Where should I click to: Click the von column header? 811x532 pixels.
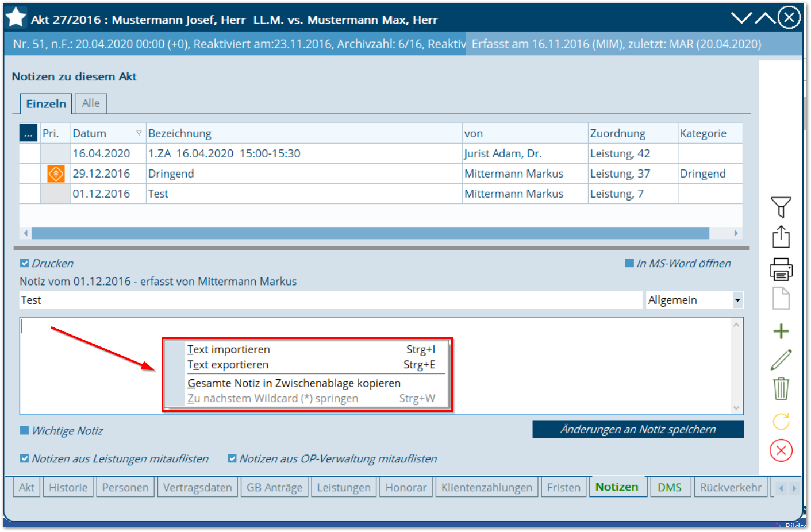pyautogui.click(x=525, y=133)
